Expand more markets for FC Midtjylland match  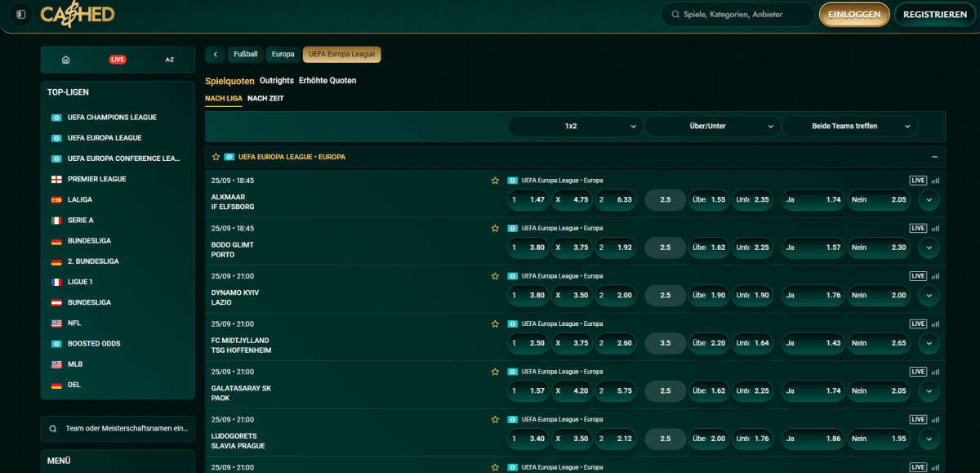tap(929, 343)
